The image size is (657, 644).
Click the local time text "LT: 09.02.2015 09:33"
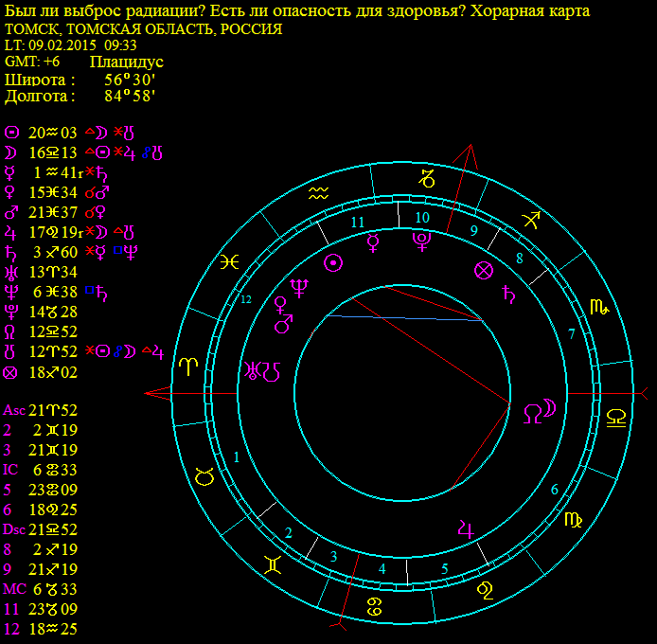[x=70, y=45]
